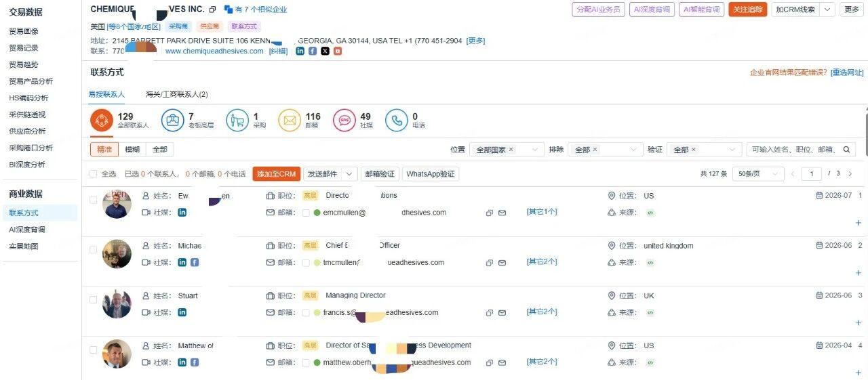Click the WhatsApp验证 button
The image size is (868, 380).
431,174
